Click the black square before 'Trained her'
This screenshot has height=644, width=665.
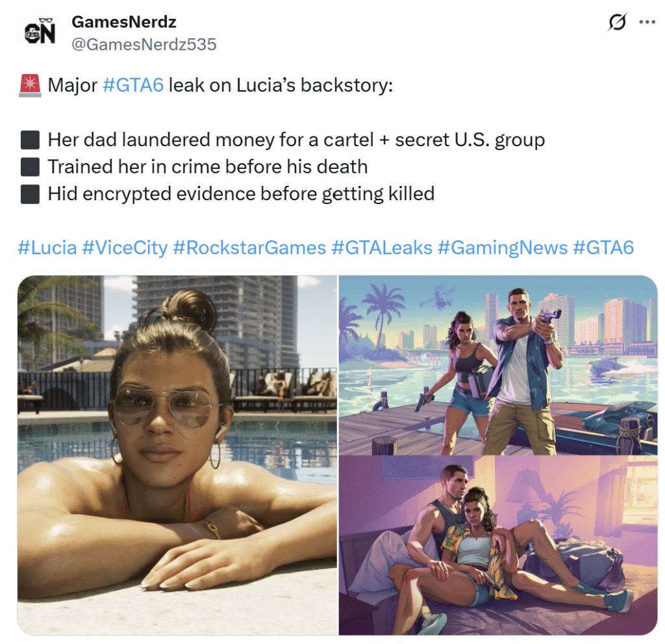click(x=30, y=167)
